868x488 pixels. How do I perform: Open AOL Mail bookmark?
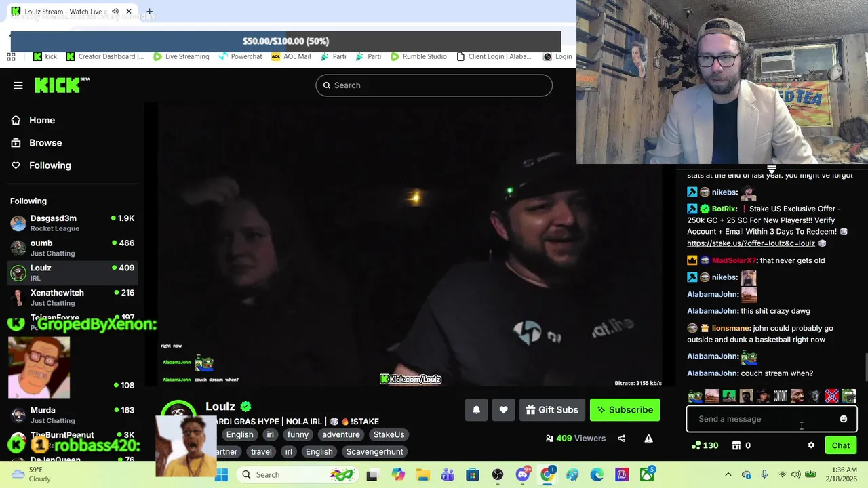tap(291, 57)
